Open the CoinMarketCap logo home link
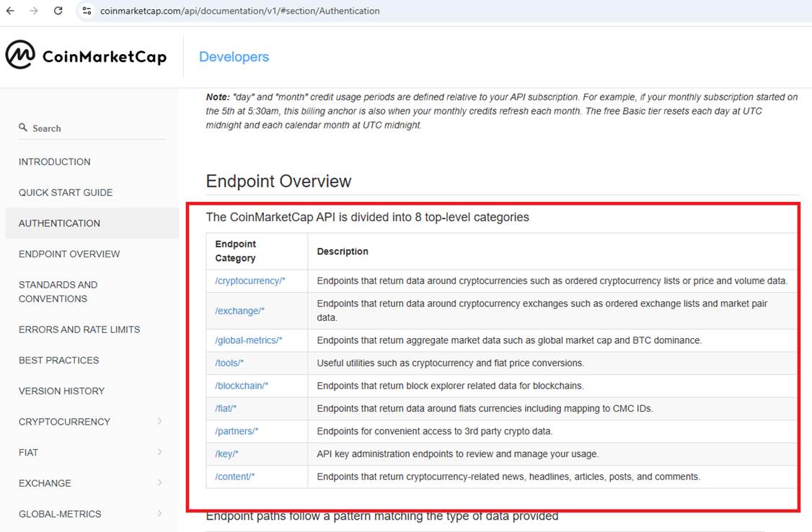Image resolution: width=812 pixels, height=532 pixels. pyautogui.click(x=86, y=56)
